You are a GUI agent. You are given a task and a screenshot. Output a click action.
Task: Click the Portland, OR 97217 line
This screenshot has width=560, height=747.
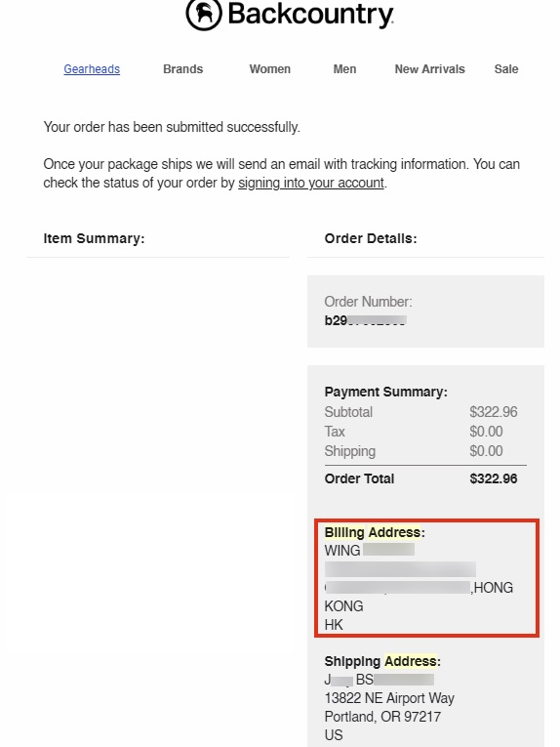click(x=382, y=717)
